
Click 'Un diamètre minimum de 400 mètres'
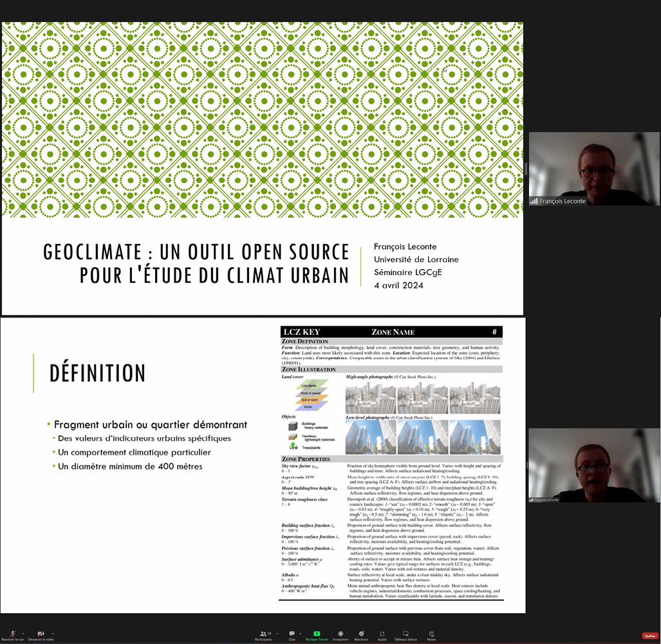130,466
